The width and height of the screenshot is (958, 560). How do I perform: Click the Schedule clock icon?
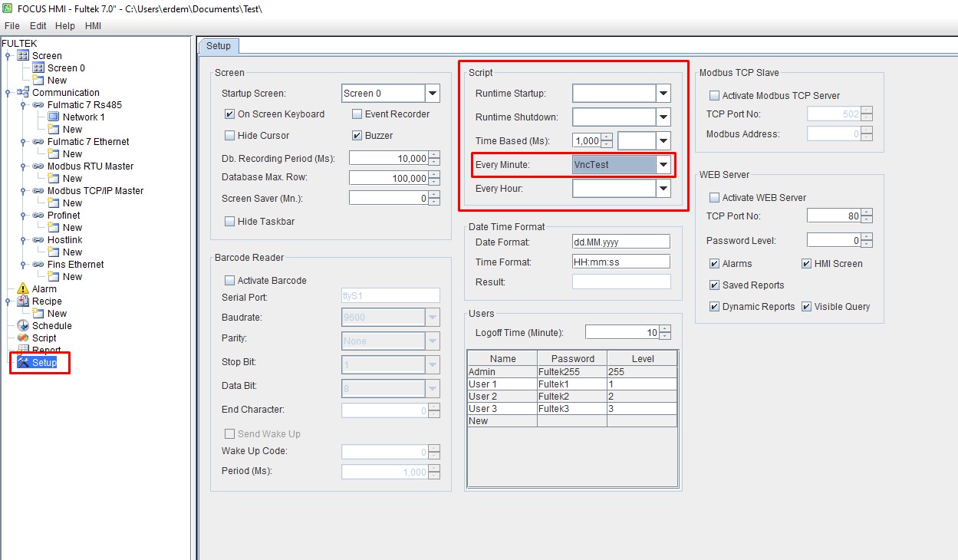(23, 325)
